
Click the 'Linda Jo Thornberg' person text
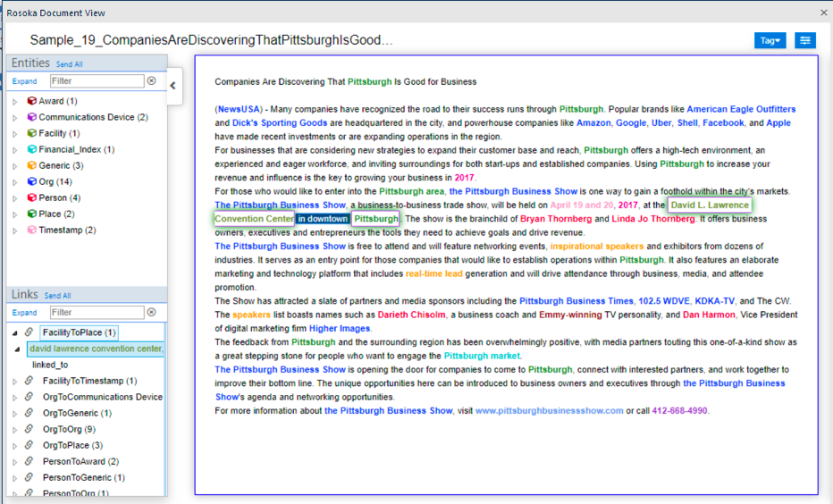[x=653, y=219]
